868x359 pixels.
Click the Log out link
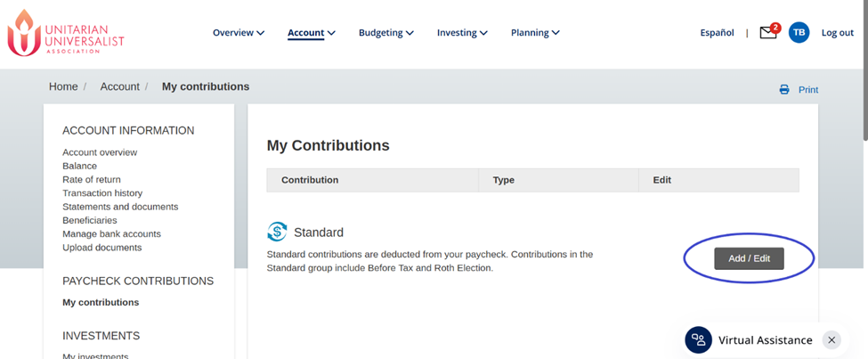pos(837,33)
